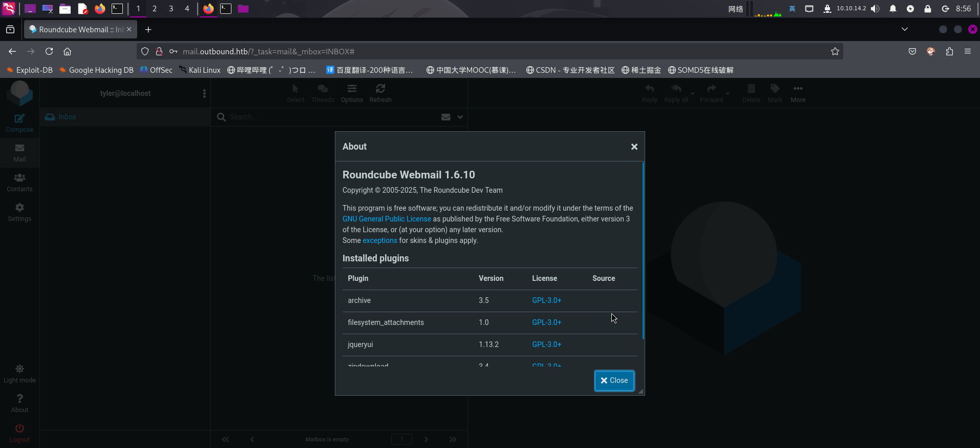Open the Google Hacking DB bookmark

point(96,70)
